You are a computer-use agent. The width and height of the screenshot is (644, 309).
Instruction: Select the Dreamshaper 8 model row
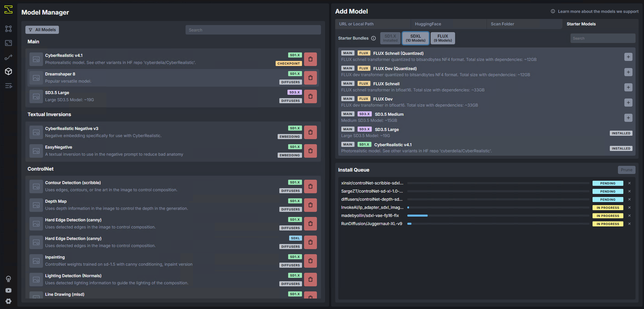pyautogui.click(x=173, y=78)
